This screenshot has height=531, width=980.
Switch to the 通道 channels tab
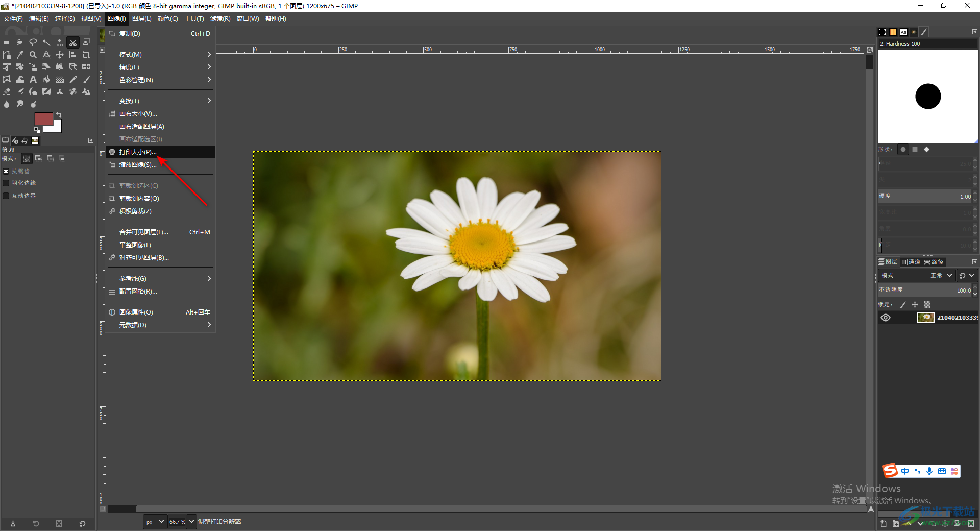[911, 262]
